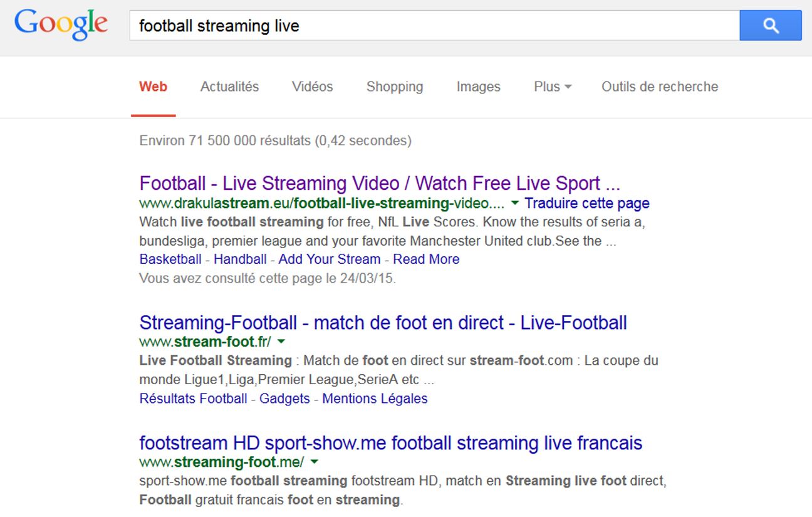Viewport: 812px width, 517px height.
Task: Click Traduire cette page link
Action: (x=586, y=203)
